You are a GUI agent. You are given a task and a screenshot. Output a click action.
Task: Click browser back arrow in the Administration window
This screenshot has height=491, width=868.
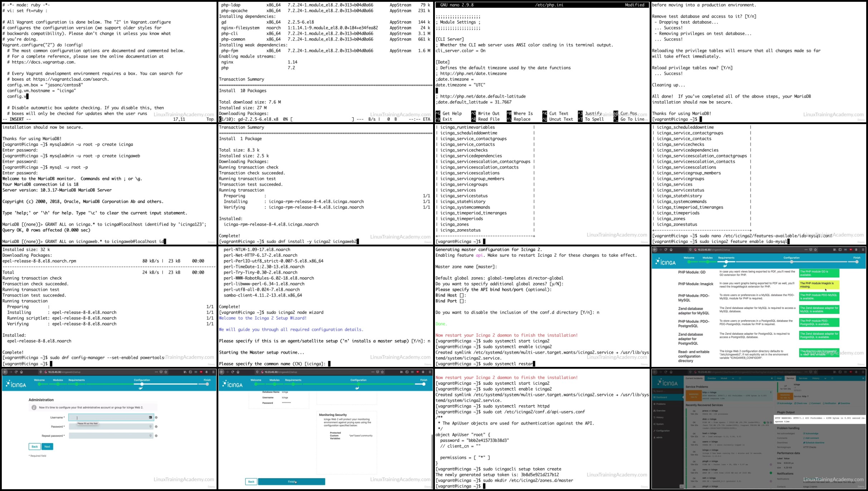coord(5,372)
